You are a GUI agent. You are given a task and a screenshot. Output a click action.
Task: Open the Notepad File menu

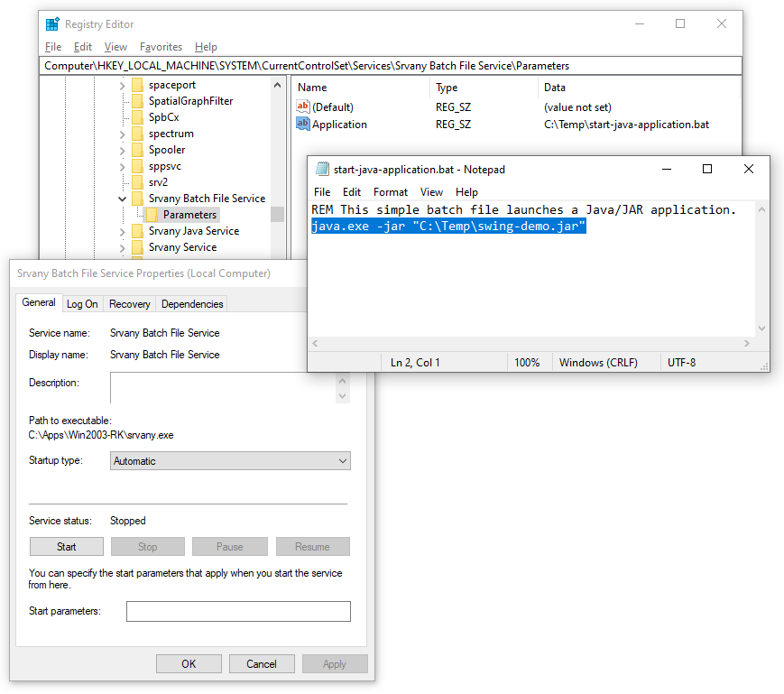tap(322, 192)
